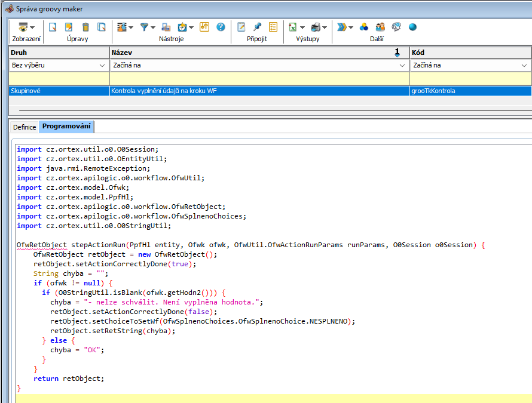Viewport: 532px width, 403px height.
Task: Click the trash can delete icon
Action: 85,27
